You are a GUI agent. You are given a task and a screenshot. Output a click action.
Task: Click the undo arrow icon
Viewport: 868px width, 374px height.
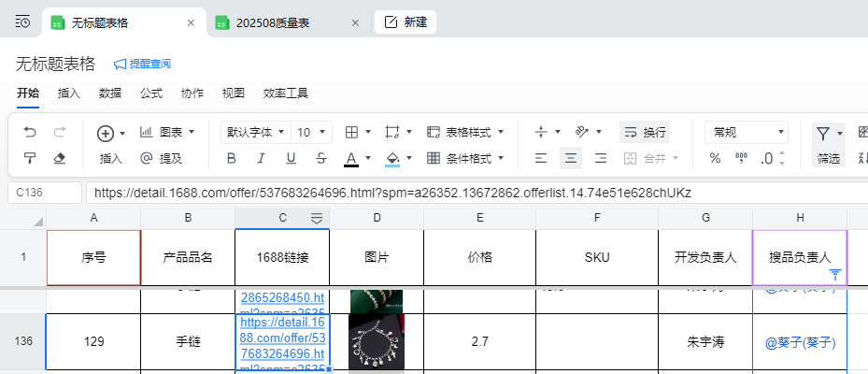(30, 133)
